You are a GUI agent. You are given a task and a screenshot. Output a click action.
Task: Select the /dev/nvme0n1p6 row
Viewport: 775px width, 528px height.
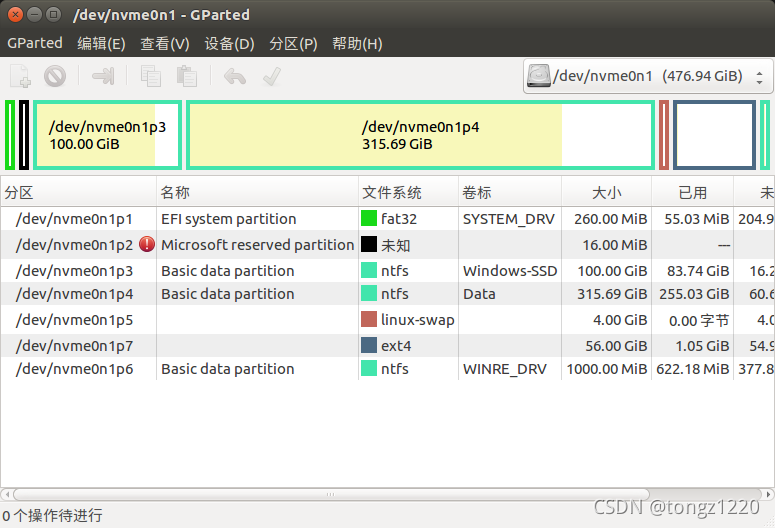click(x=388, y=369)
